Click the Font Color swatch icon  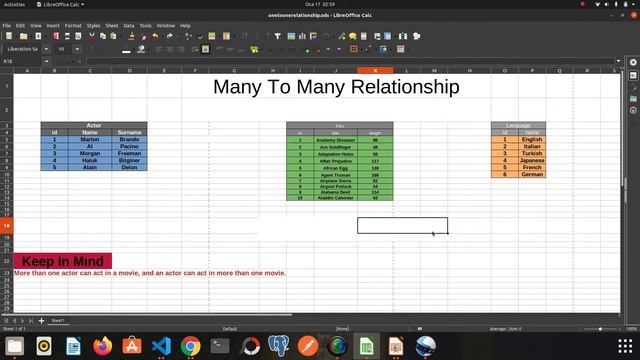tap(127, 49)
